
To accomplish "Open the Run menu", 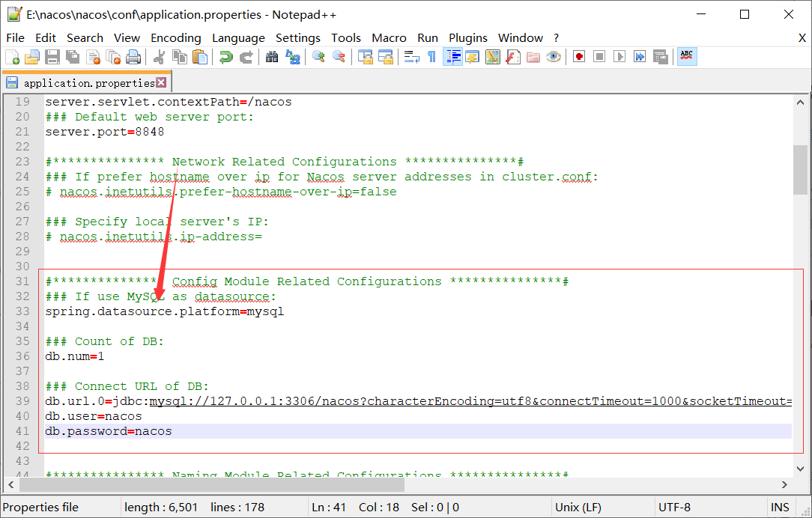I will [428, 37].
